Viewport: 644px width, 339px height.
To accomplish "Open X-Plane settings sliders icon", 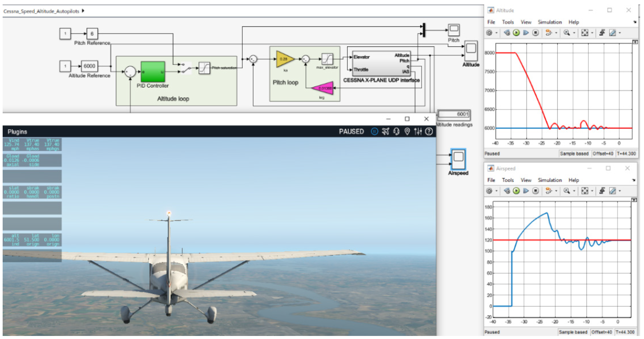I will pyautogui.click(x=418, y=131).
